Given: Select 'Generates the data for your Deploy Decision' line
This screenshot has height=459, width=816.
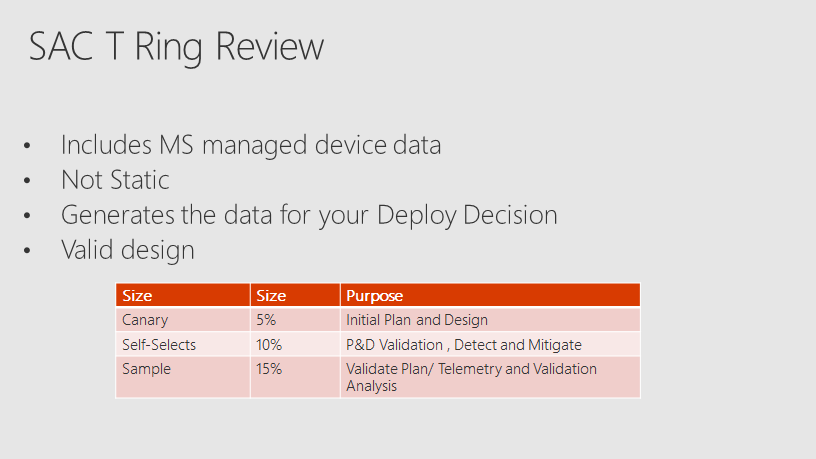Looking at the screenshot, I should [309, 215].
